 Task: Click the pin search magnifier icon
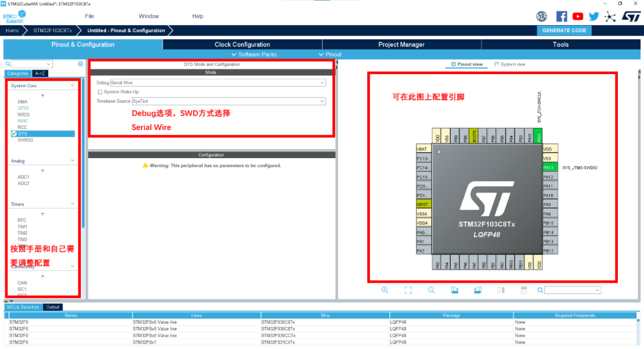(x=540, y=290)
